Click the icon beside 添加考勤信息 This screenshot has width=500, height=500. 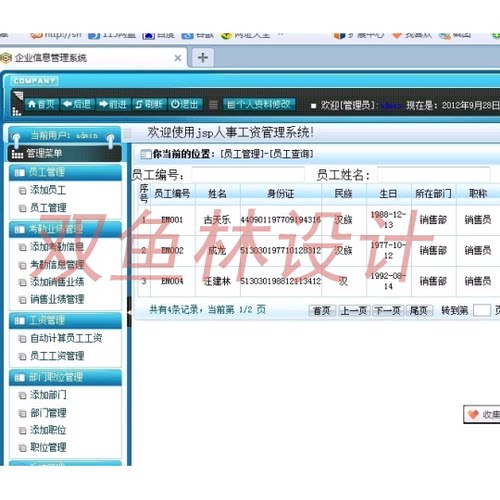(x=22, y=248)
